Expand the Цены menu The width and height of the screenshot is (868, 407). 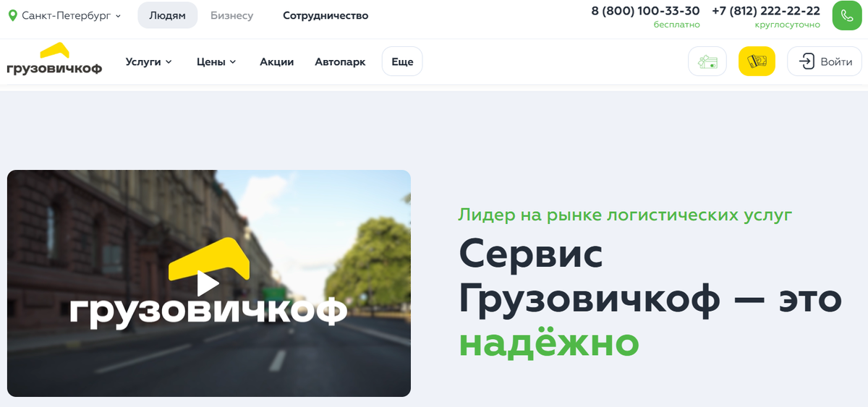(216, 61)
